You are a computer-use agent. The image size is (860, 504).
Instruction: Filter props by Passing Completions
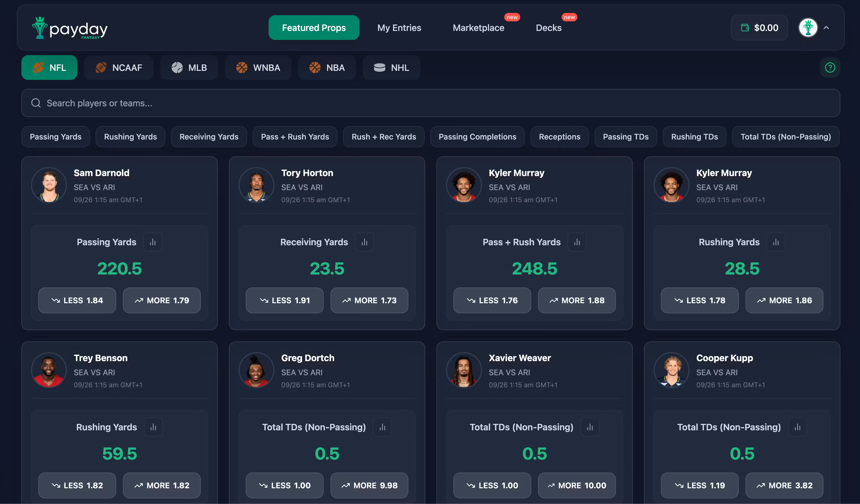pos(477,137)
